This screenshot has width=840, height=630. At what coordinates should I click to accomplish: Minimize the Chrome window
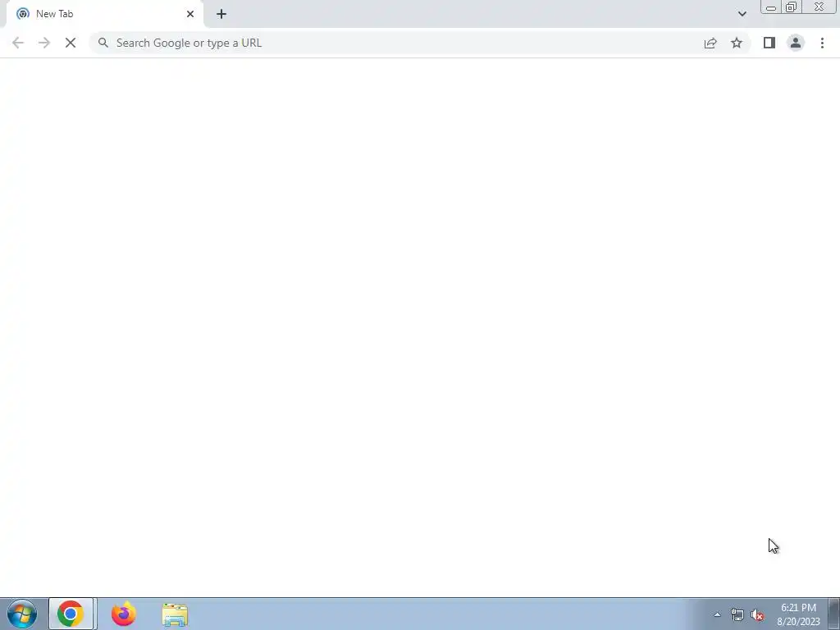771,7
